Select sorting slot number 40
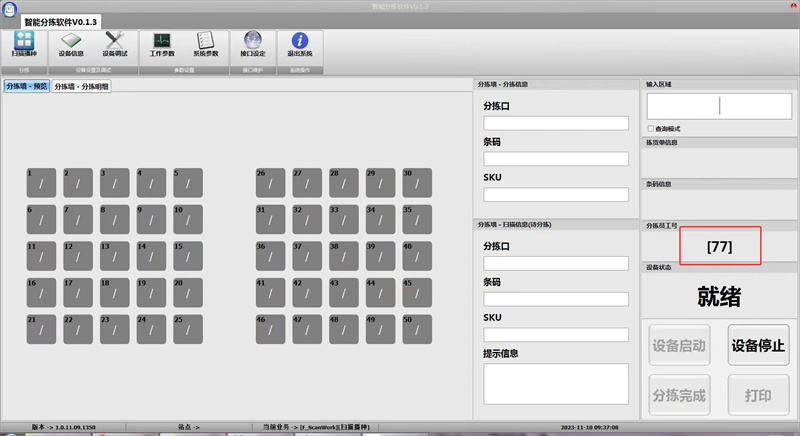The height and width of the screenshot is (436, 800). pos(417,256)
